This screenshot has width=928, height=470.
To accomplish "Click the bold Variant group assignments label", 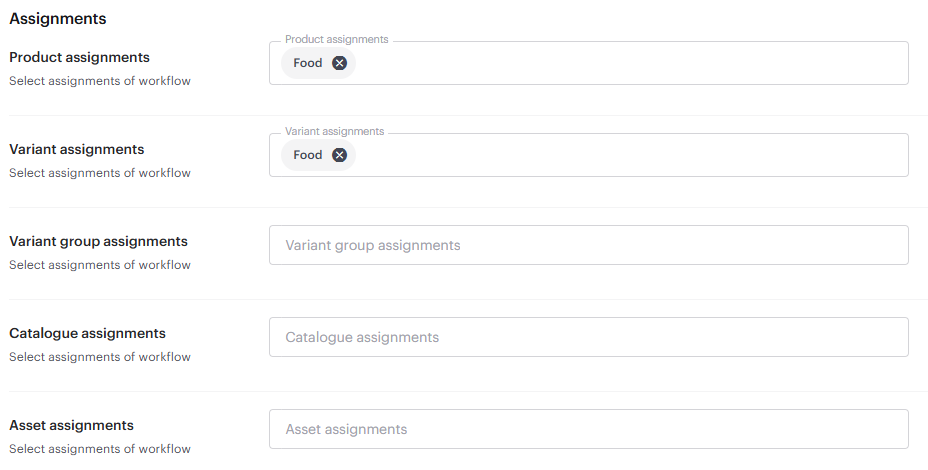I will 98,241.
